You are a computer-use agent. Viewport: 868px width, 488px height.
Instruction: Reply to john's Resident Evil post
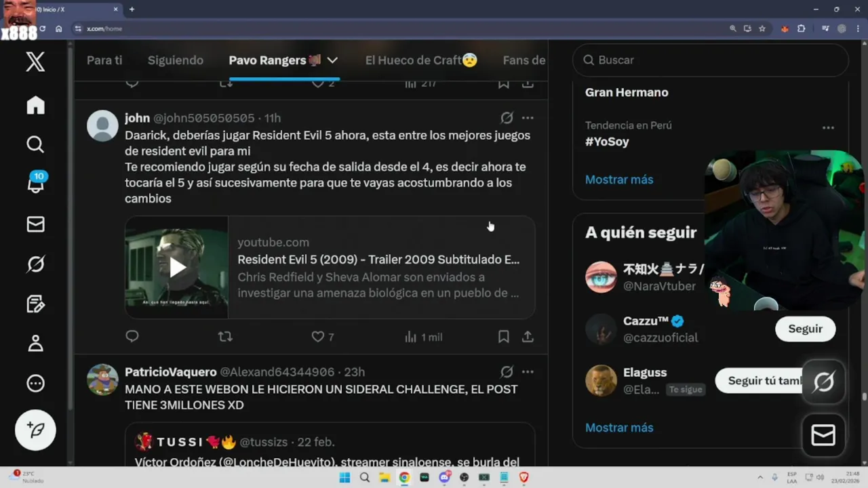point(132,336)
